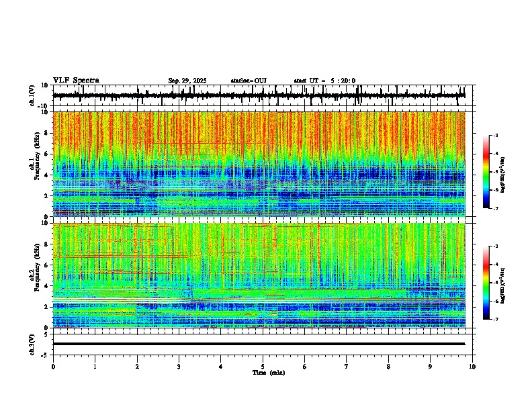Click the '5' tick on ch.3(V) axis

coord(47,334)
